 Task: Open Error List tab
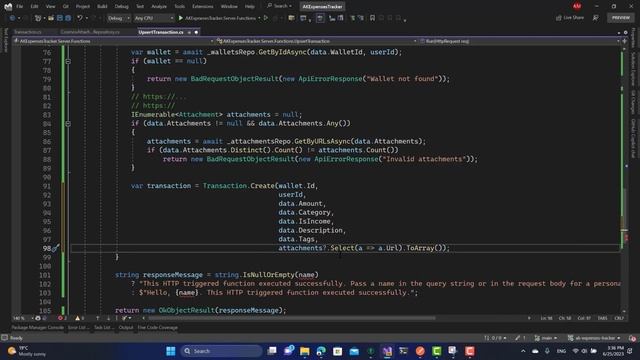point(78,327)
